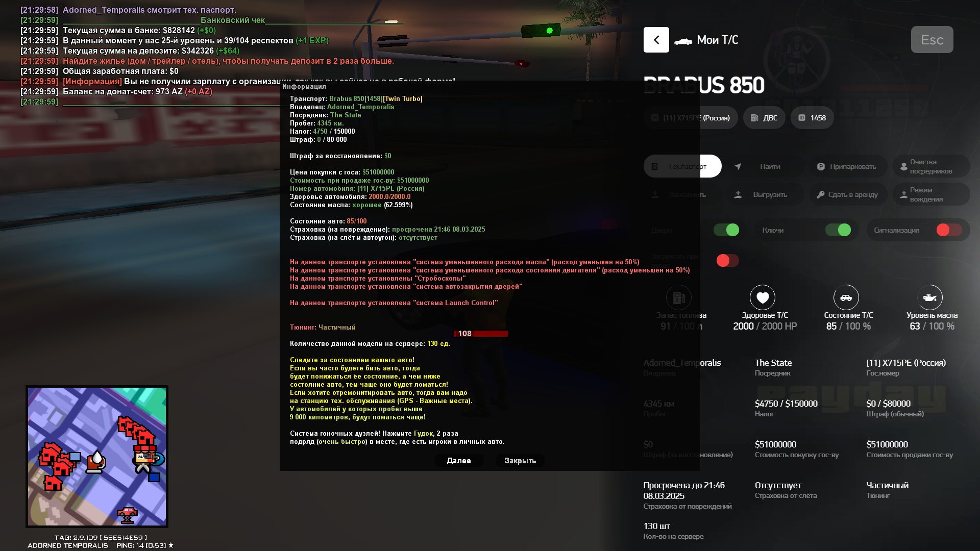
Task: Toggle the Двери switch
Action: tap(726, 230)
